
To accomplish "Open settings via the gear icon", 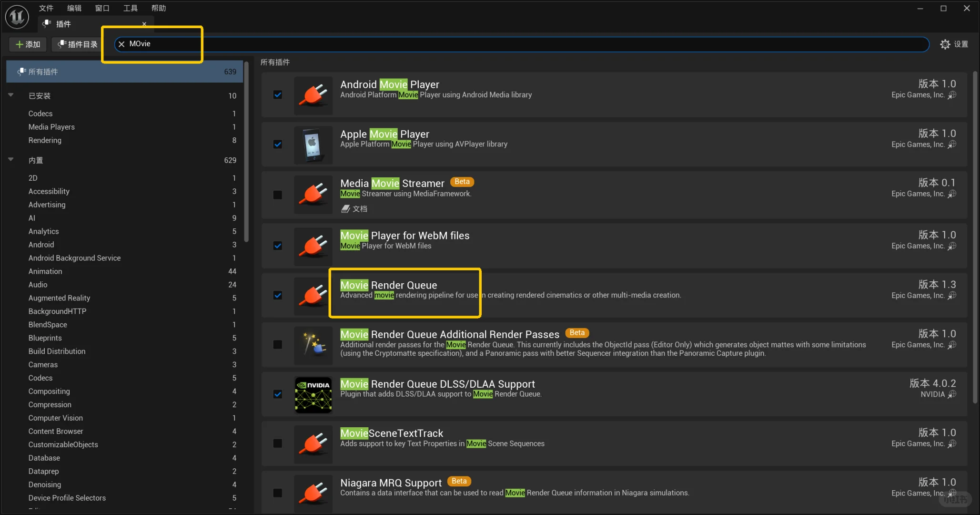I will (x=945, y=44).
